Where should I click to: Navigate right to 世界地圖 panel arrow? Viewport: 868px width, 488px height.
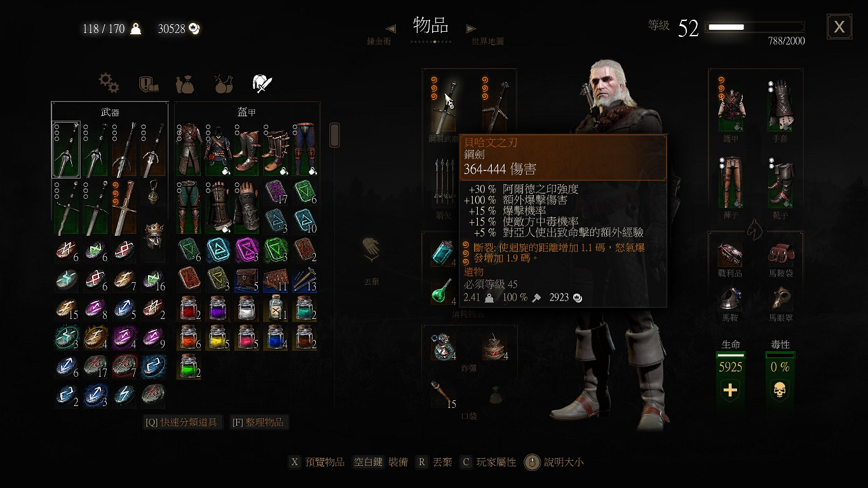471,29
